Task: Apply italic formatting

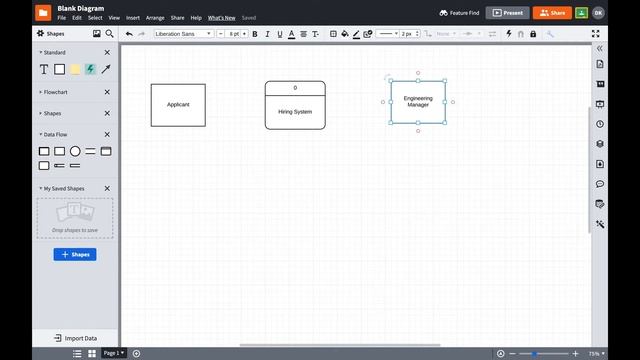Action: (x=267, y=34)
